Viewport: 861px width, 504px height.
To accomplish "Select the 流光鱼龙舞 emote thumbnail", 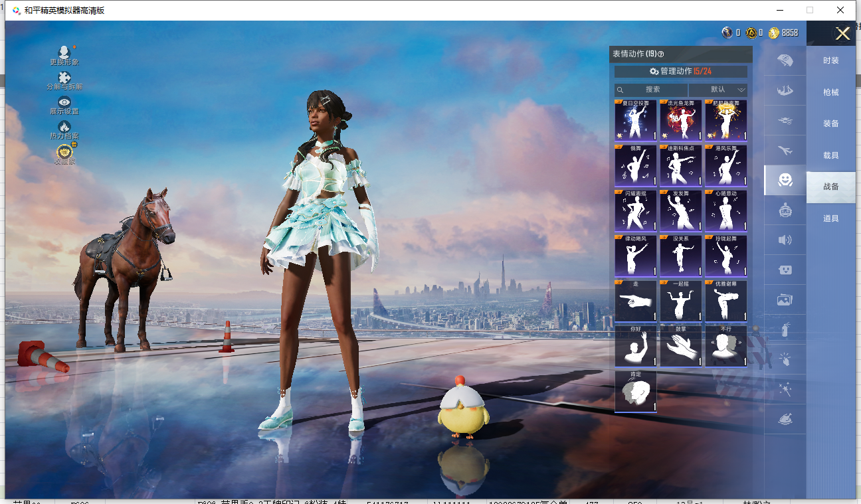I will (680, 120).
